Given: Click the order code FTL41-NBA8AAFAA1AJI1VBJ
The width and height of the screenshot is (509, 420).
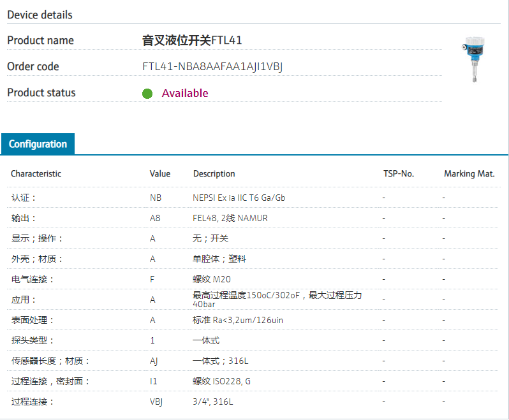Looking at the screenshot, I should click(212, 67).
